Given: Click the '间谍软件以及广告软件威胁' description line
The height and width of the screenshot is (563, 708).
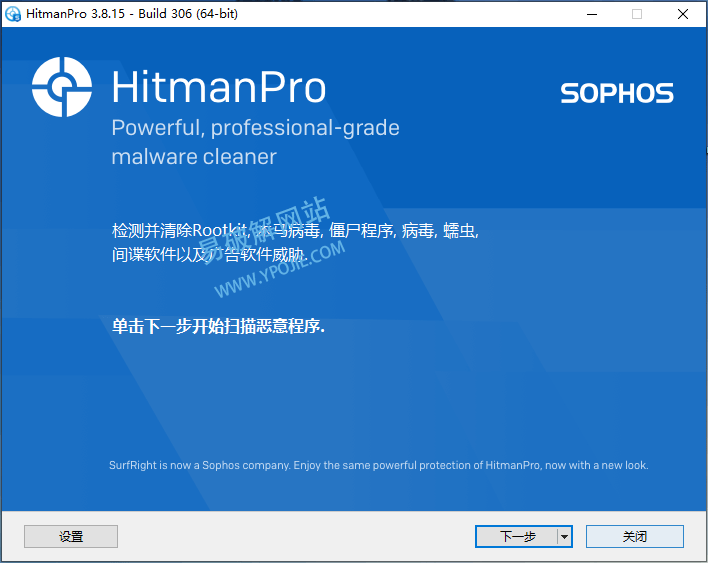Looking at the screenshot, I should [x=210, y=255].
